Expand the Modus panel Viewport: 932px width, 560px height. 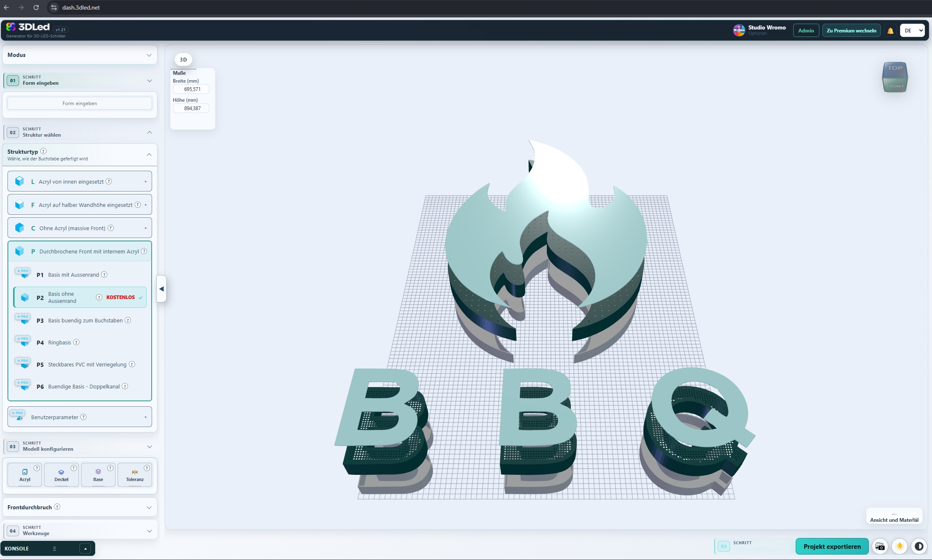[80, 55]
